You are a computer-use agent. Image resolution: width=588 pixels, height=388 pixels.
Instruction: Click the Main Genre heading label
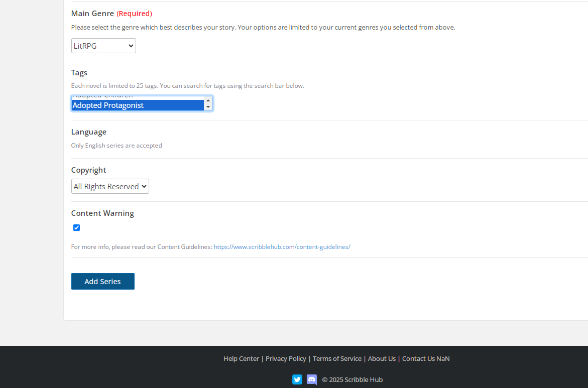coord(92,14)
